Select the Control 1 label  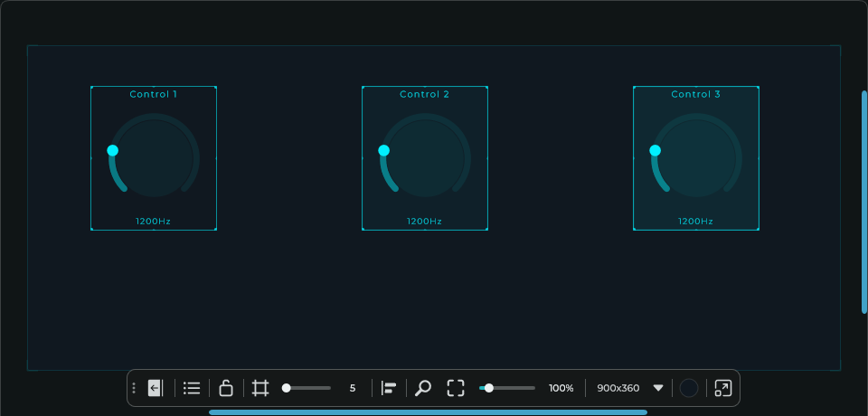(x=154, y=95)
